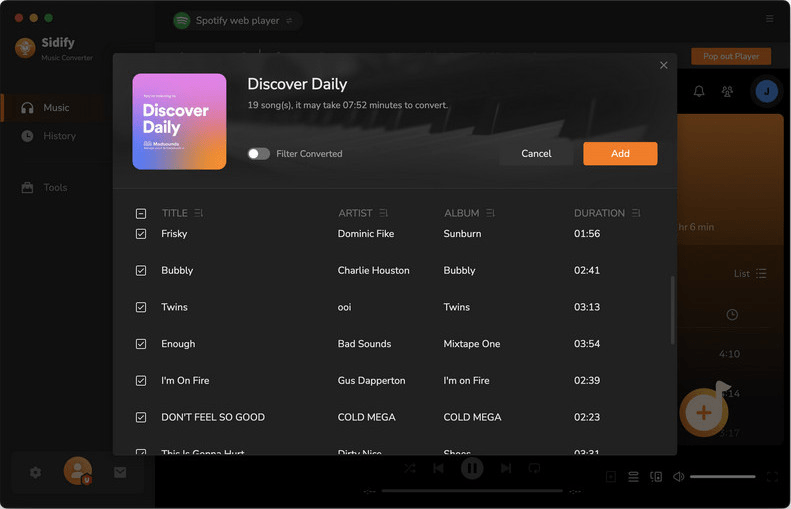791x509 pixels.
Task: Toggle the select-all checkbox in header
Action: (x=141, y=213)
